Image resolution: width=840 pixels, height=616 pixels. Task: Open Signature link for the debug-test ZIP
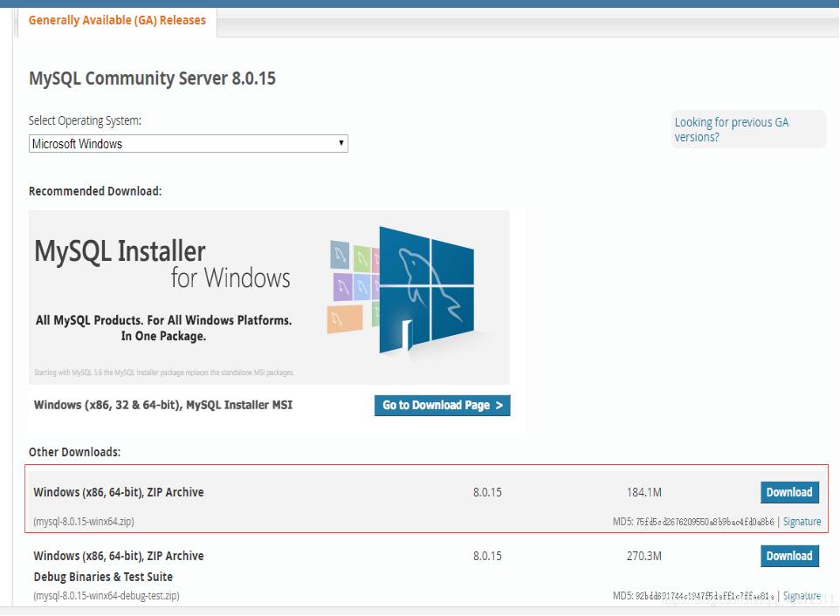802,596
